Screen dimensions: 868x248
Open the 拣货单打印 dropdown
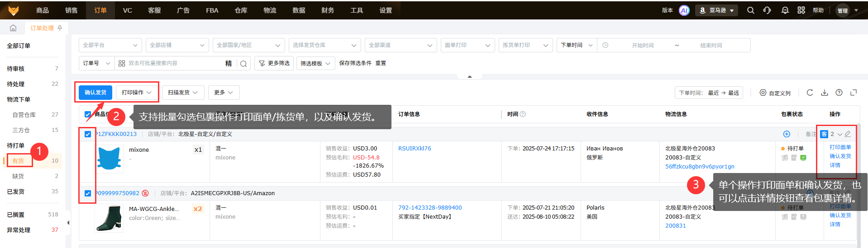coord(526,45)
